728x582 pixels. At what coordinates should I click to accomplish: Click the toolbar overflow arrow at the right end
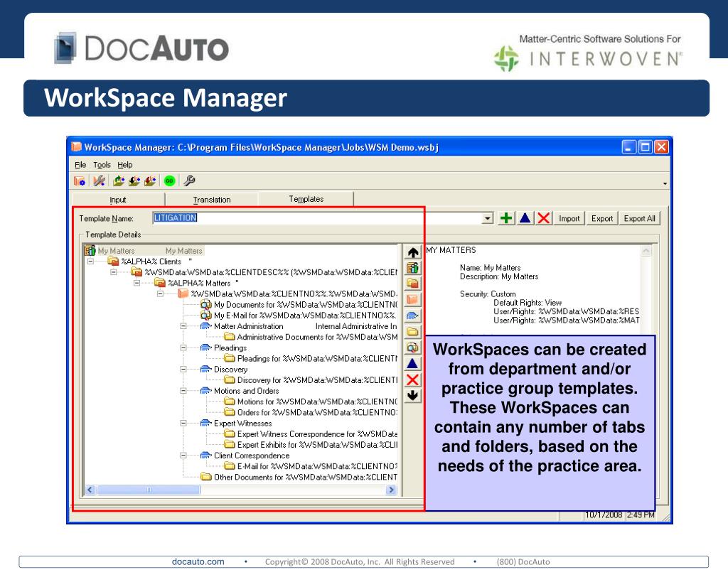(x=665, y=184)
